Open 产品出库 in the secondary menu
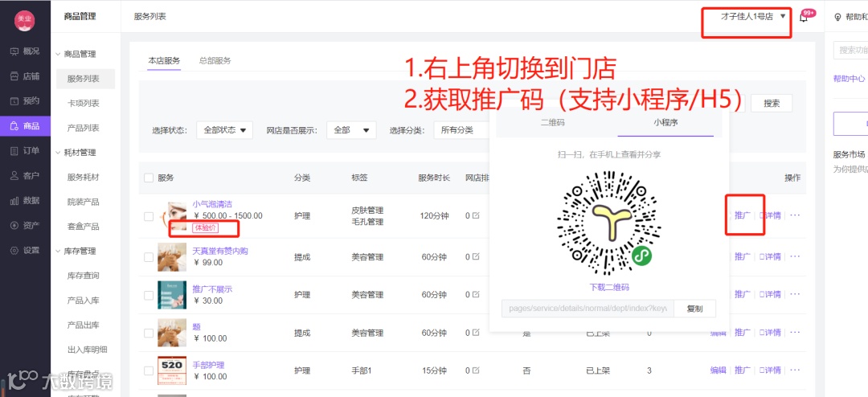The width and height of the screenshot is (868, 397). (x=83, y=325)
